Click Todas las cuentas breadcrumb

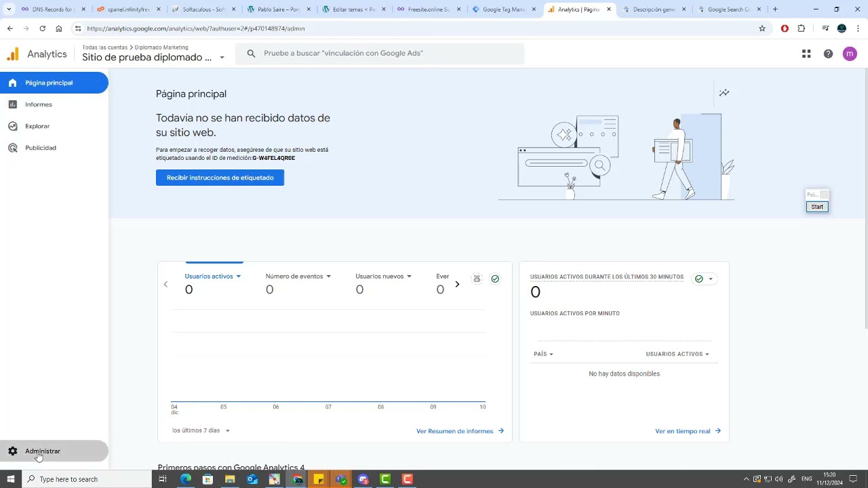(x=104, y=47)
